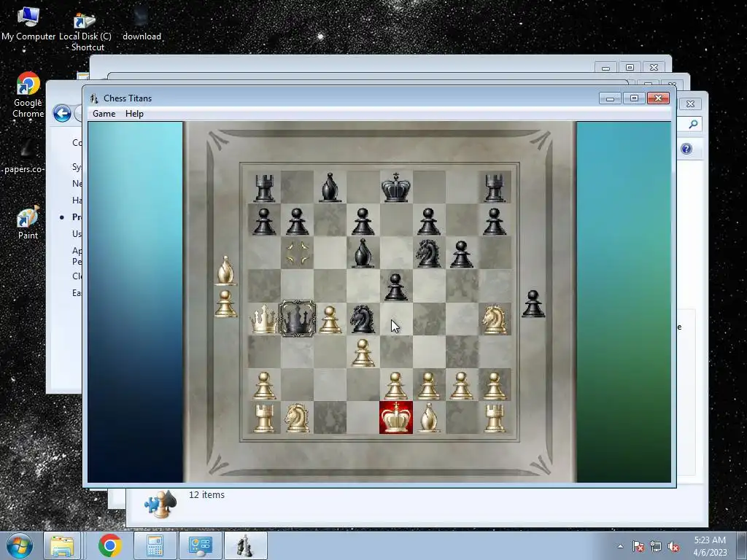Open the papers.co desktop icon
The image size is (747, 560).
(x=24, y=156)
